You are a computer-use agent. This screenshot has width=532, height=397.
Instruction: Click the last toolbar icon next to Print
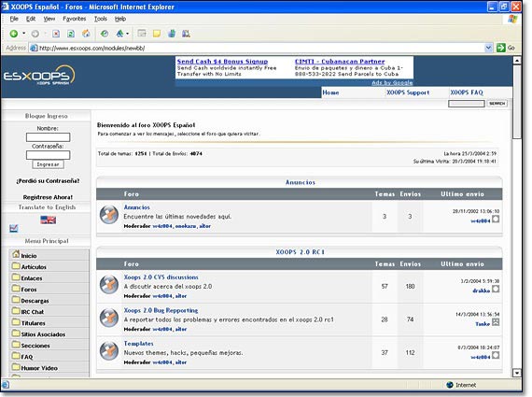click(187, 34)
